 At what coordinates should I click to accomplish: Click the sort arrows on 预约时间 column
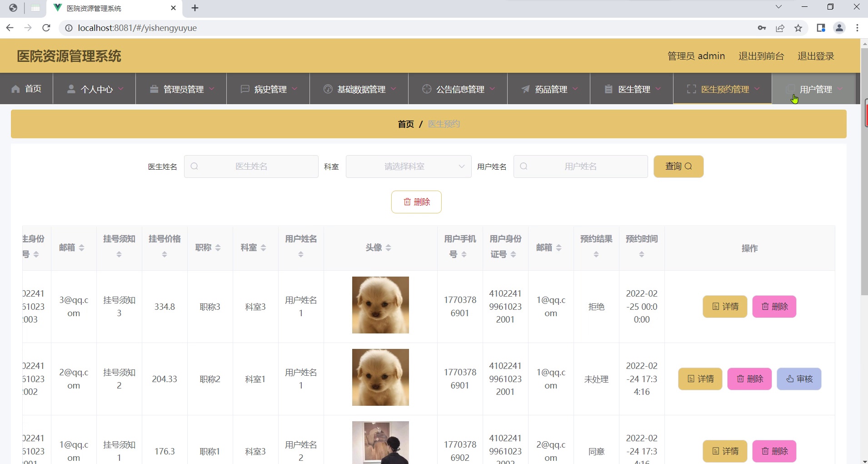tap(642, 255)
